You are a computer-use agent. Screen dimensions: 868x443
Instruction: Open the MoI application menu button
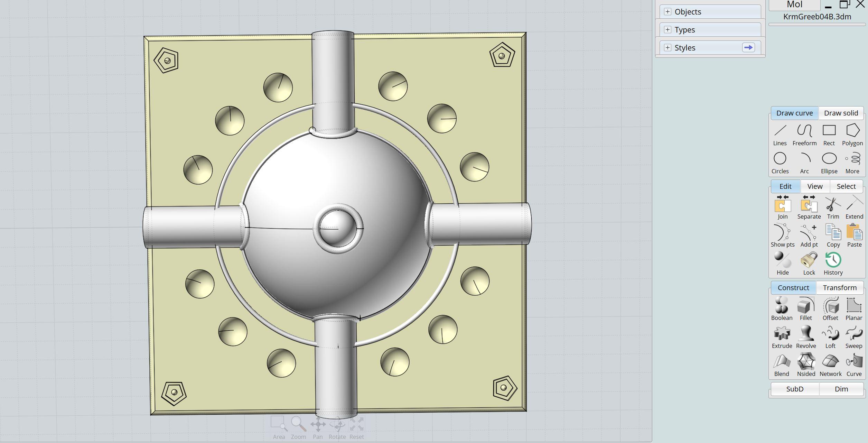(794, 5)
